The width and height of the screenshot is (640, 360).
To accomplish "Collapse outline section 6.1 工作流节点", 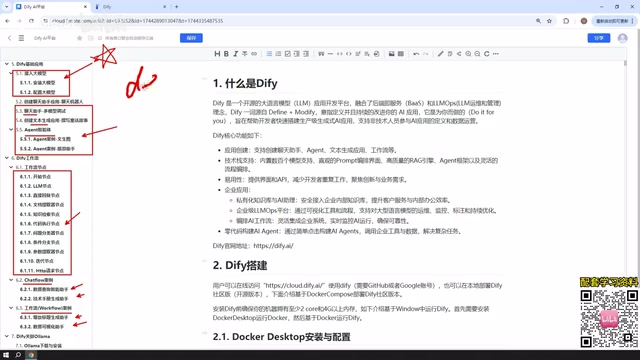I will tap(11, 167).
